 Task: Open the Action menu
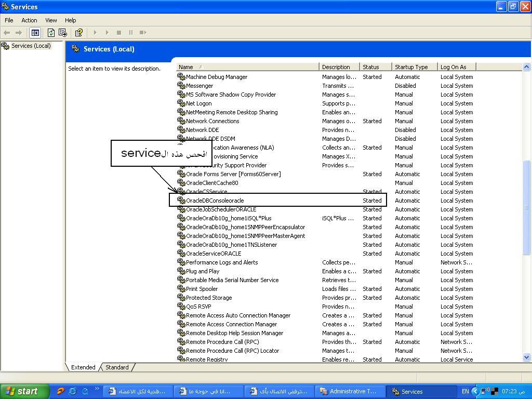click(29, 20)
